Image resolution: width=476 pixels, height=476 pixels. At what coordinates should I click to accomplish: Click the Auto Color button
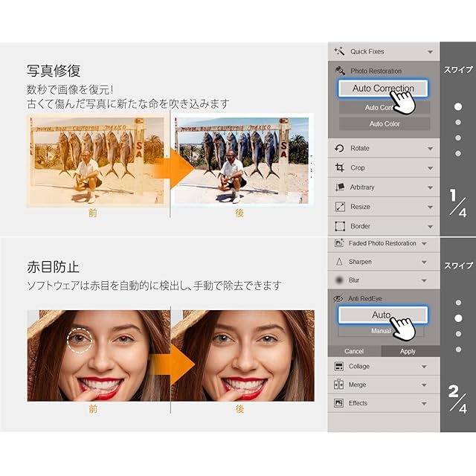pos(385,123)
